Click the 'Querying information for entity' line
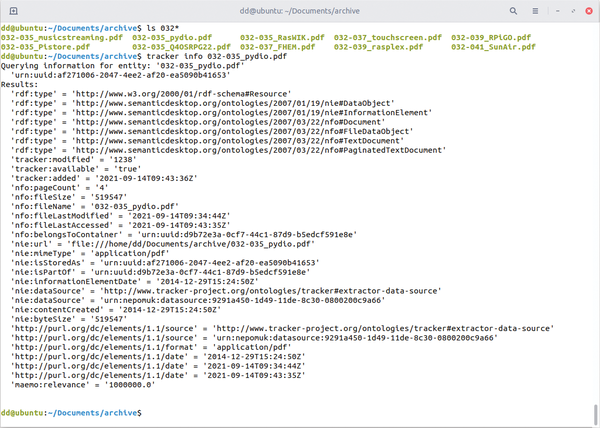 point(122,66)
